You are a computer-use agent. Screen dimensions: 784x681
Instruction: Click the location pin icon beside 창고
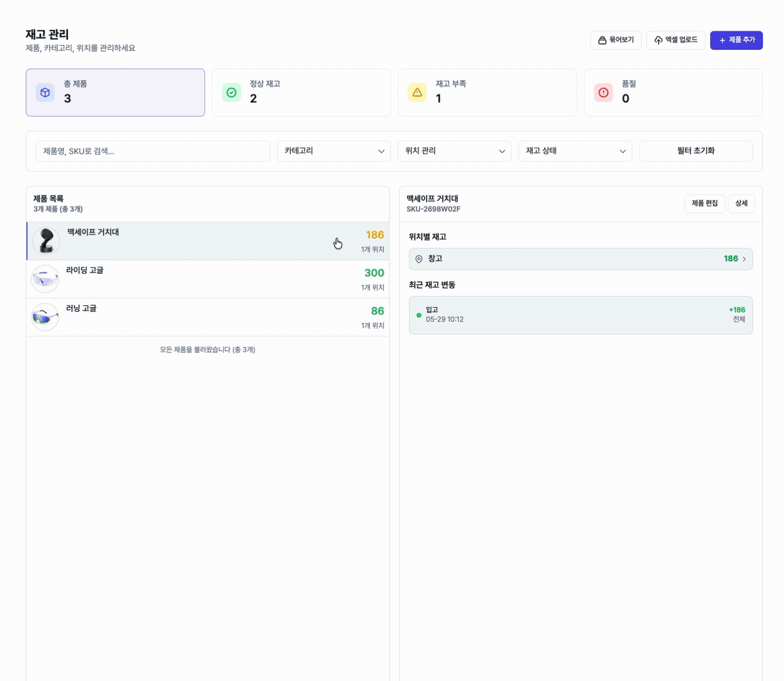click(x=419, y=259)
